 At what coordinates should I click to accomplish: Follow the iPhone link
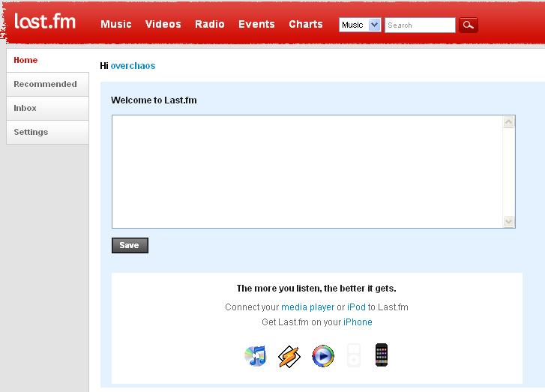point(358,322)
